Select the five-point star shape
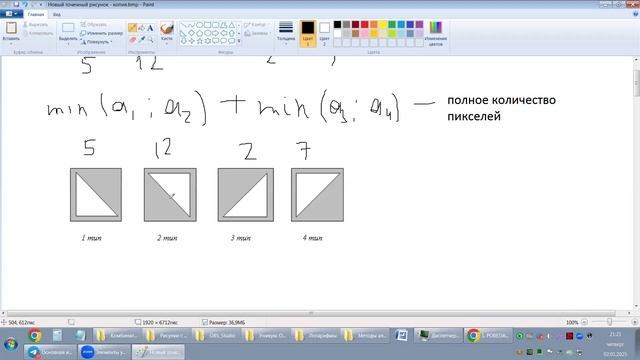640x360 pixels. click(200, 41)
